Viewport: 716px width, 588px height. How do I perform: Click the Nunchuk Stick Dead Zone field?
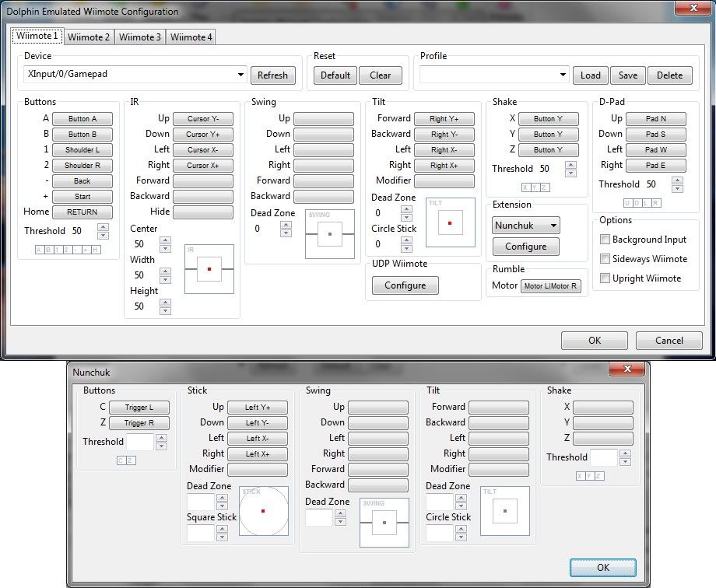point(201,502)
